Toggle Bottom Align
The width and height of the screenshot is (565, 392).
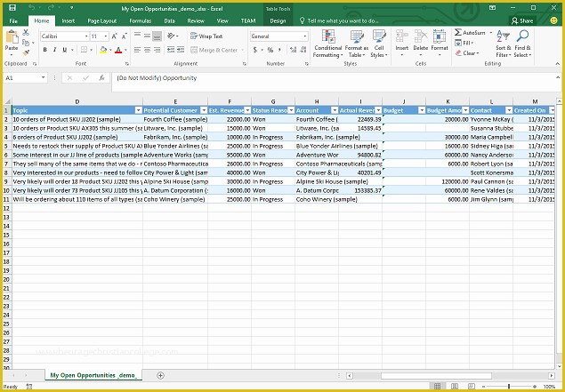tap(157, 36)
